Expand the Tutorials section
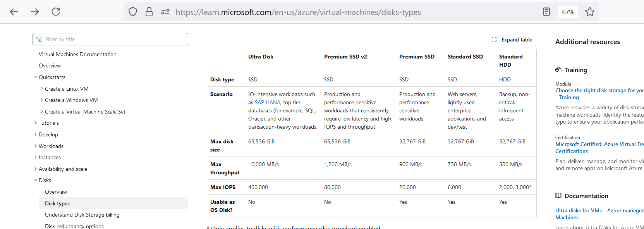 (35, 123)
